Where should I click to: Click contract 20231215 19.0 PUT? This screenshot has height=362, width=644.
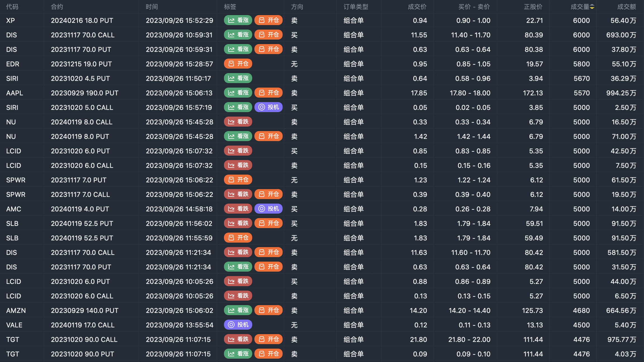81,64
